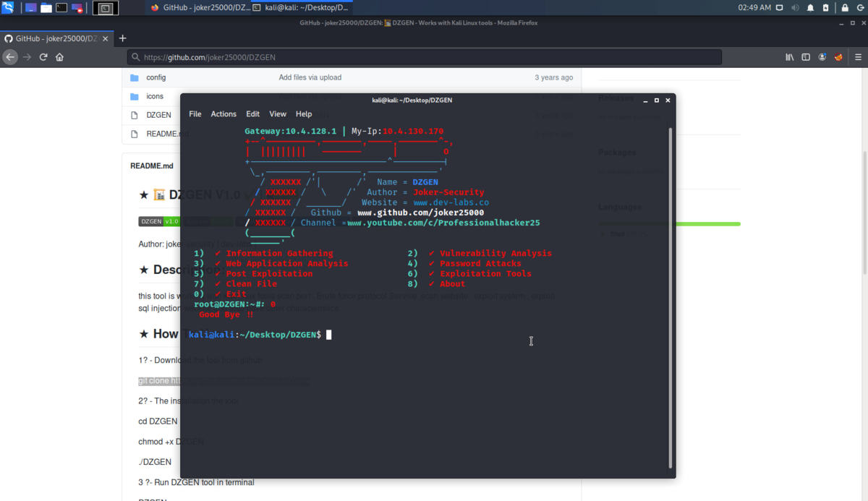The width and height of the screenshot is (868, 501).
Task: Open the terminal Actions menu
Action: (x=224, y=114)
